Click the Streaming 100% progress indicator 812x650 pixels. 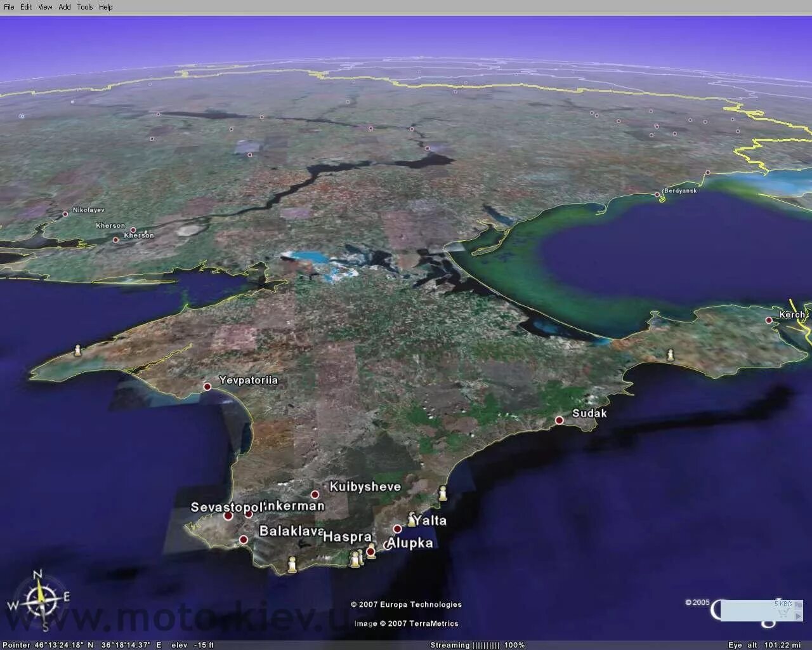tap(478, 645)
